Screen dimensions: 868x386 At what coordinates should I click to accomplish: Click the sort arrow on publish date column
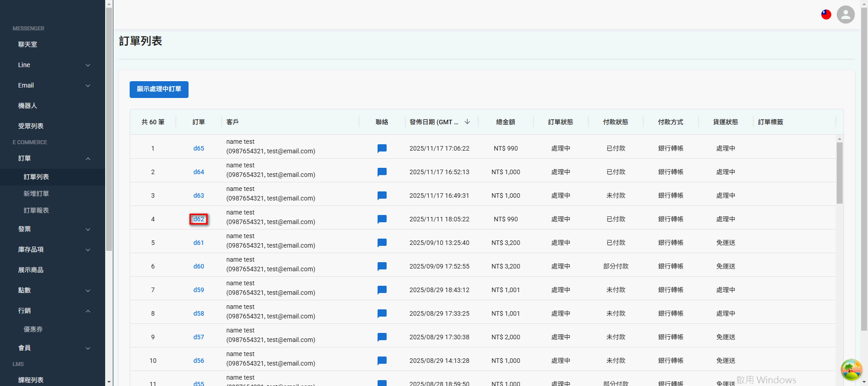(467, 122)
